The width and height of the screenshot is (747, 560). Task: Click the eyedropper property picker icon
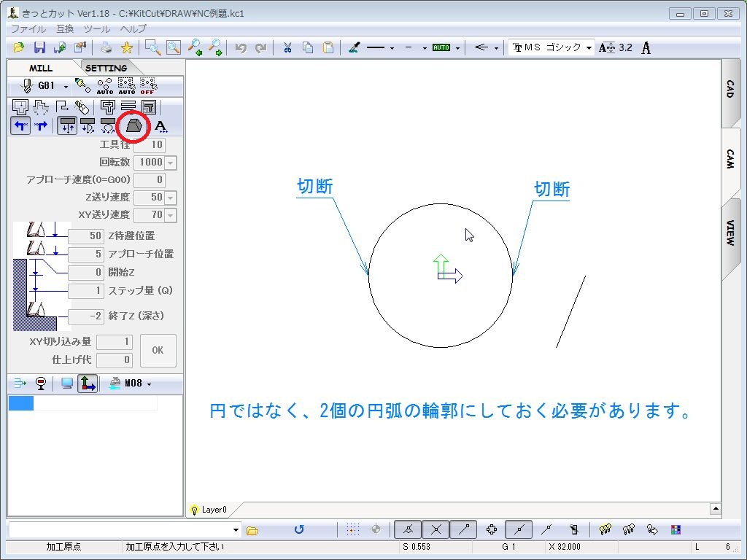[354, 47]
